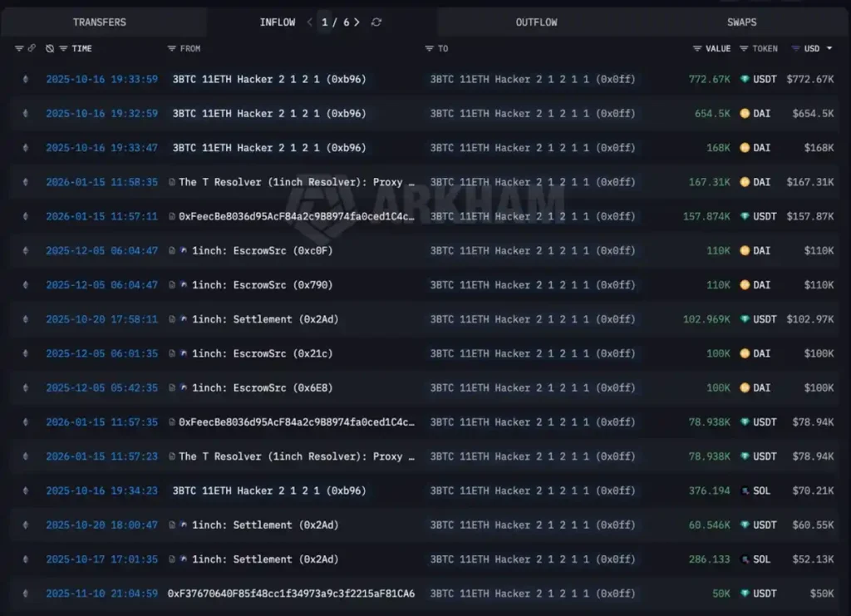This screenshot has height=616, width=851.
Task: Open the SWAPS tab
Action: (741, 22)
